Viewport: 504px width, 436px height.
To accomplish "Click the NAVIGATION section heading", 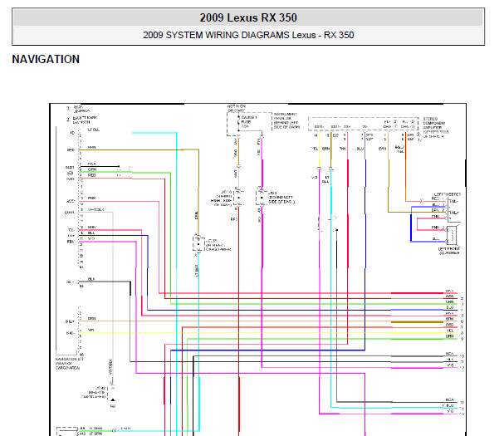I will (x=46, y=59).
